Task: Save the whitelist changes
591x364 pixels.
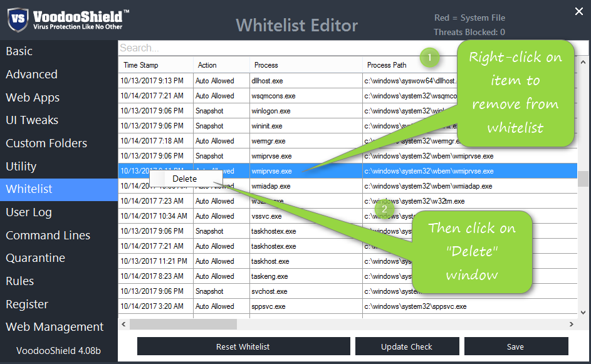Action: (x=516, y=346)
